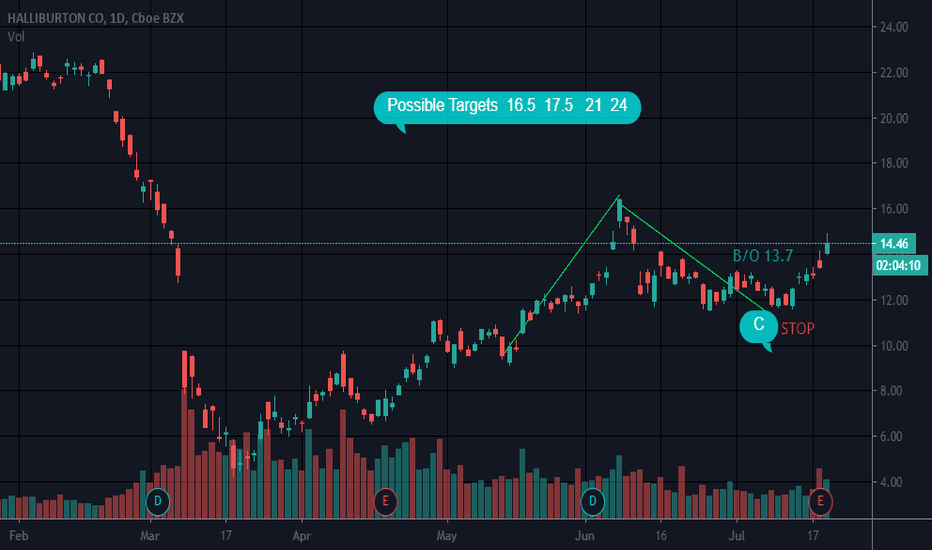
Task: Click the earnings marker in late April
Action: click(385, 501)
